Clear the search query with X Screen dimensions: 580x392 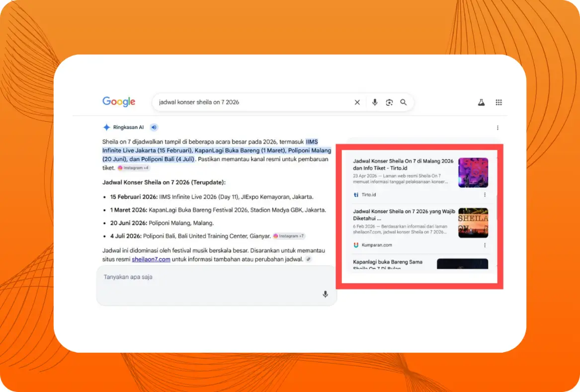click(357, 102)
